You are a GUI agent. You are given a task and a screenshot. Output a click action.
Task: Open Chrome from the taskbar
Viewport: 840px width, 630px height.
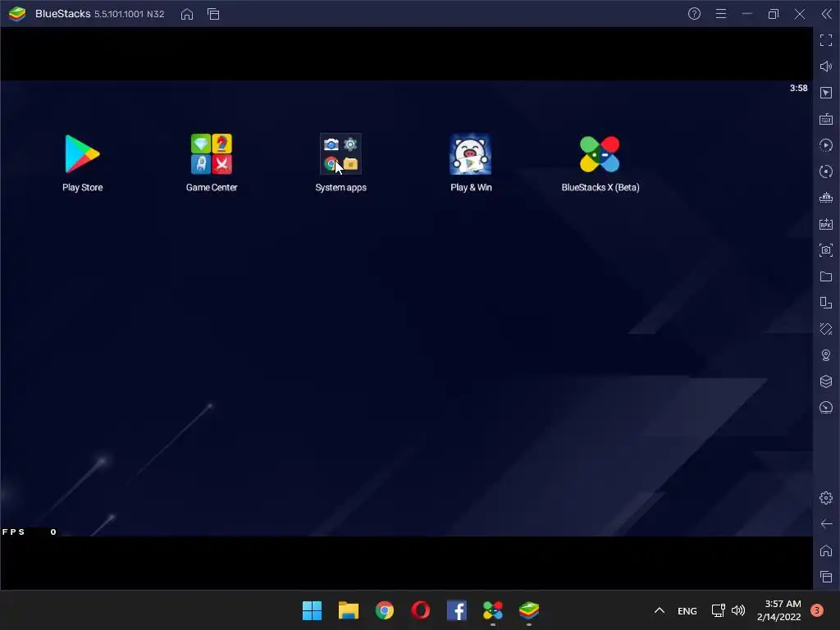pos(384,610)
